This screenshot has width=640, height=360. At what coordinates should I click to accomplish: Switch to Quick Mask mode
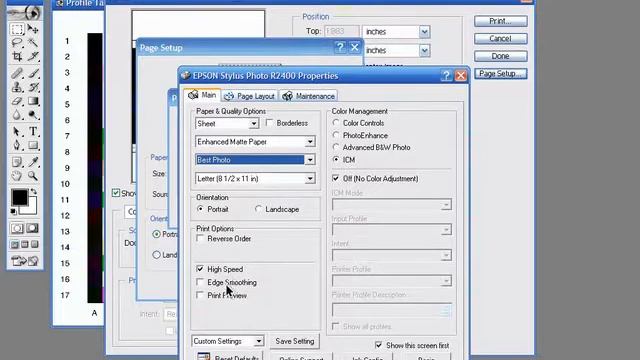(33, 228)
